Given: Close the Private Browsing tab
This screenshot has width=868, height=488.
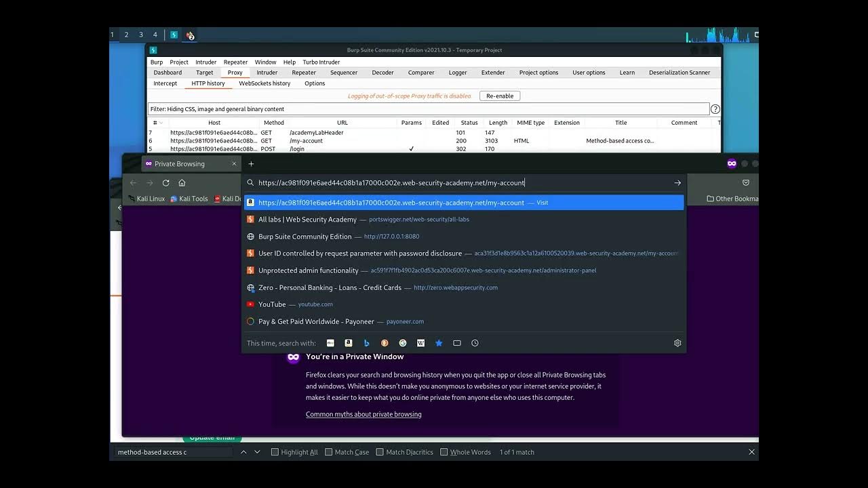Looking at the screenshot, I should pos(234,164).
